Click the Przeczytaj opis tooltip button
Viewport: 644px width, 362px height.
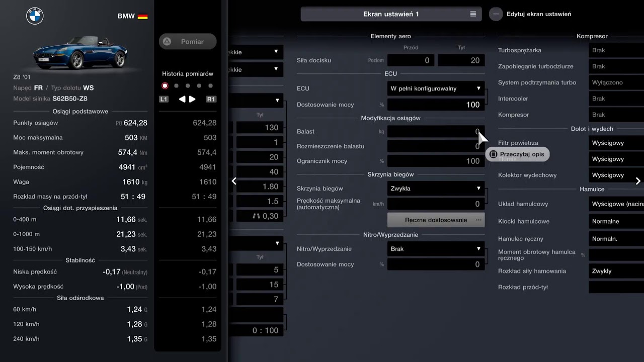tap(517, 154)
